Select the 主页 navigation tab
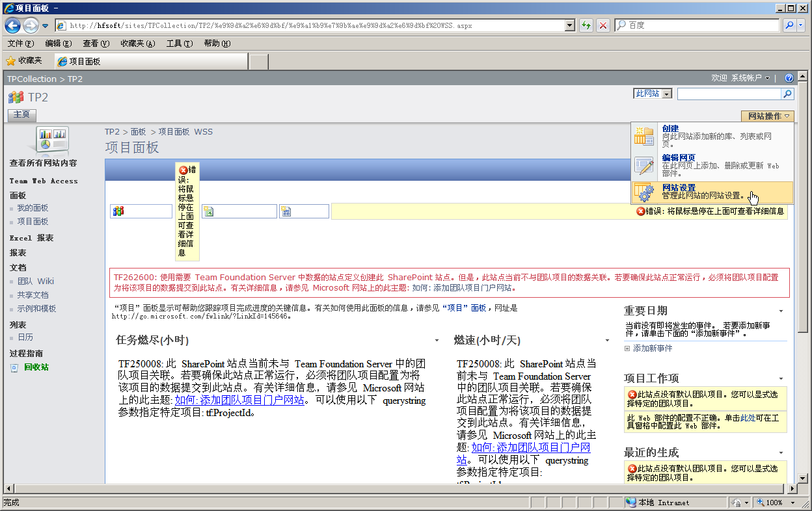The width and height of the screenshot is (812, 511). pyautogui.click(x=22, y=115)
